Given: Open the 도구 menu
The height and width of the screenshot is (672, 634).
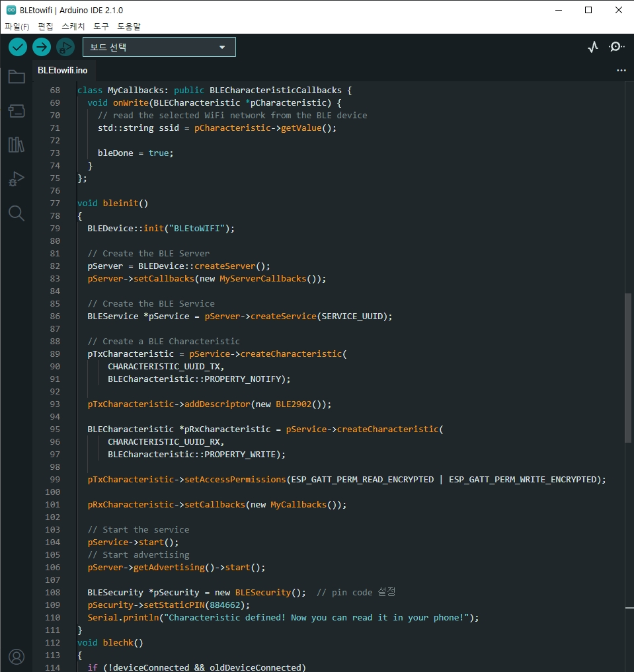Looking at the screenshot, I should coord(101,26).
